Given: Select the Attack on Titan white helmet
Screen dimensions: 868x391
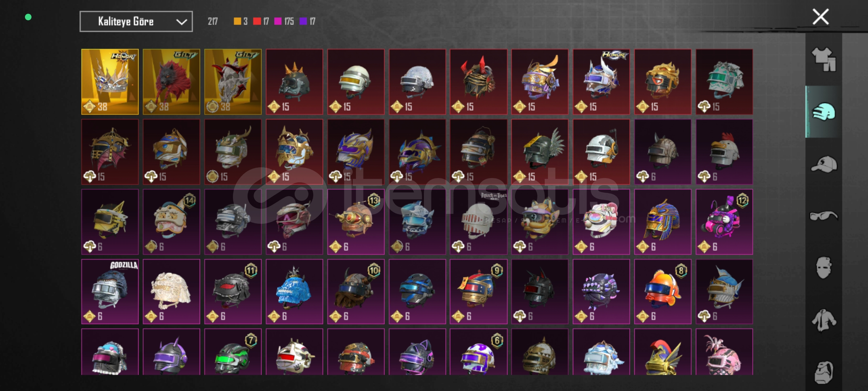Looking at the screenshot, I should [478, 222].
